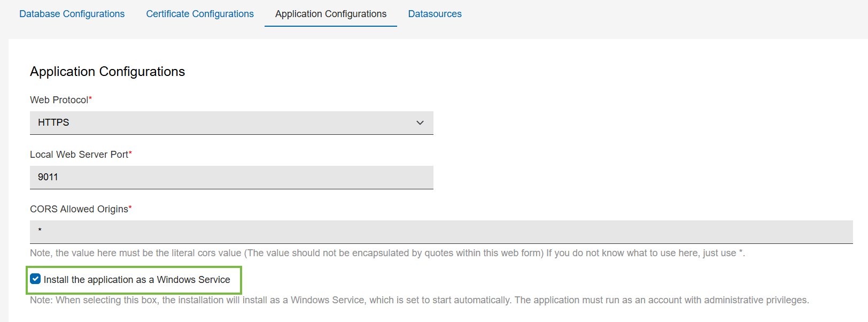Click the Windows Service administrative privileges note
The width and height of the screenshot is (868, 322).
point(419,300)
